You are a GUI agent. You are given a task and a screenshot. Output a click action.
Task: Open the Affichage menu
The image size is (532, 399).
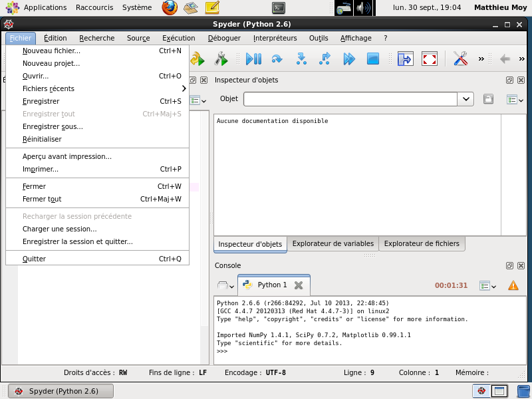pos(356,38)
